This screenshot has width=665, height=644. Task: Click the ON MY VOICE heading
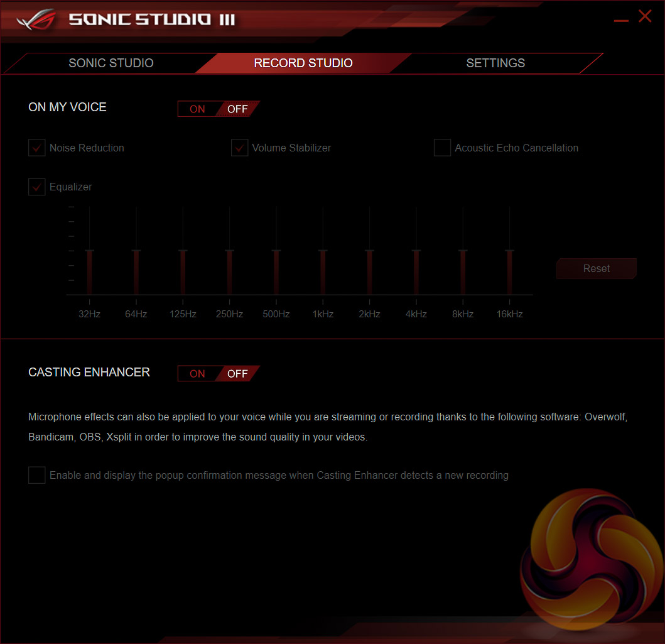(67, 107)
